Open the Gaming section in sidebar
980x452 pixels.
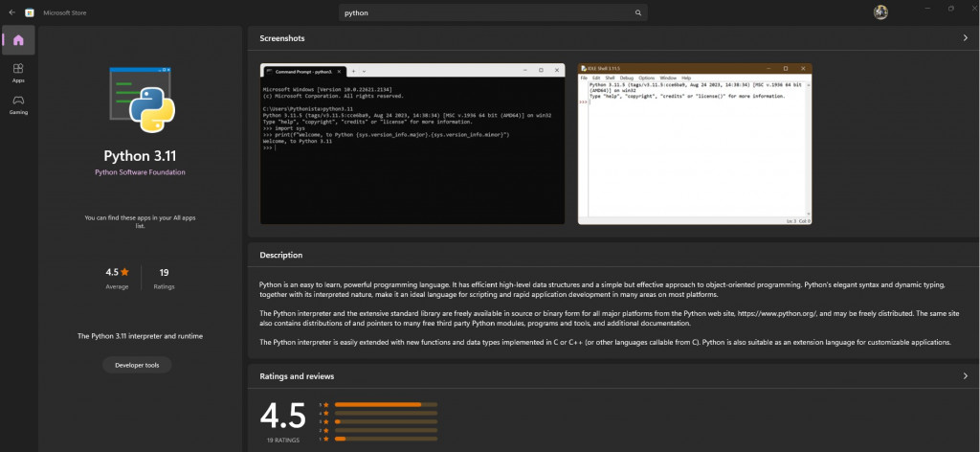click(19, 104)
